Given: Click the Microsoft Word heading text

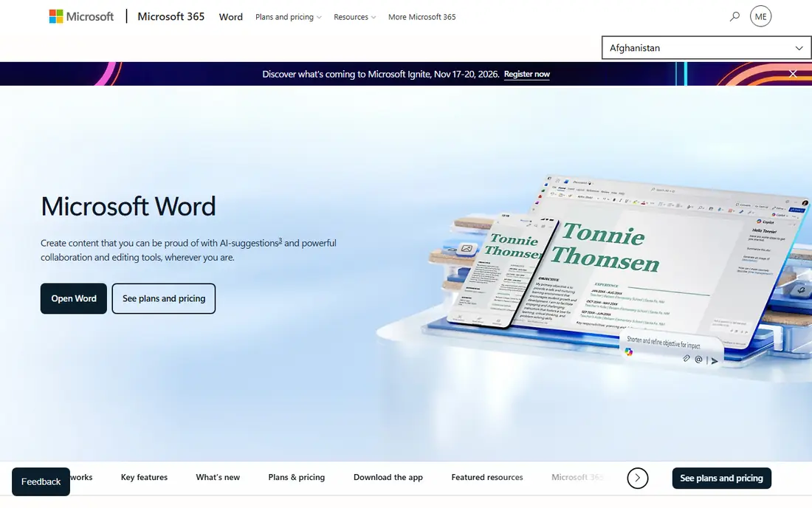Looking at the screenshot, I should tap(128, 206).
